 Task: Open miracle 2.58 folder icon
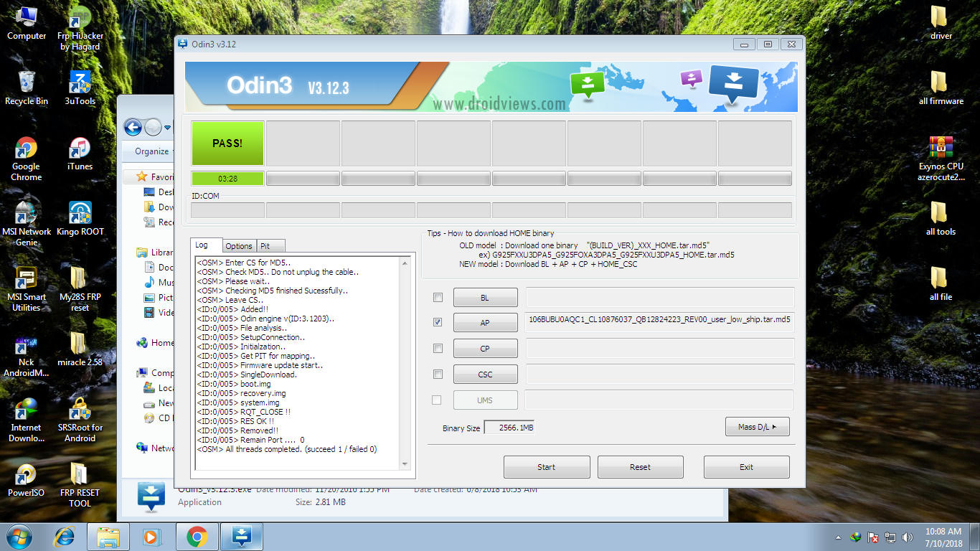(80, 349)
